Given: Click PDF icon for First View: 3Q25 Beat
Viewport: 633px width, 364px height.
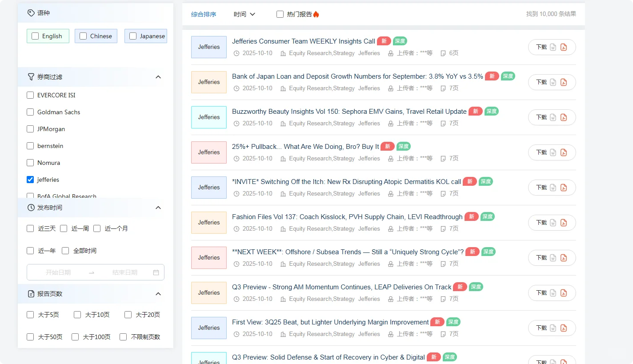Looking at the screenshot, I should (x=564, y=328).
